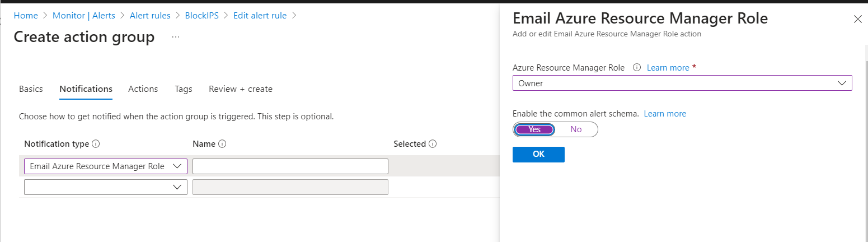Click the Enable the common alert schema label
Image resolution: width=868 pixels, height=242 pixels.
click(576, 113)
